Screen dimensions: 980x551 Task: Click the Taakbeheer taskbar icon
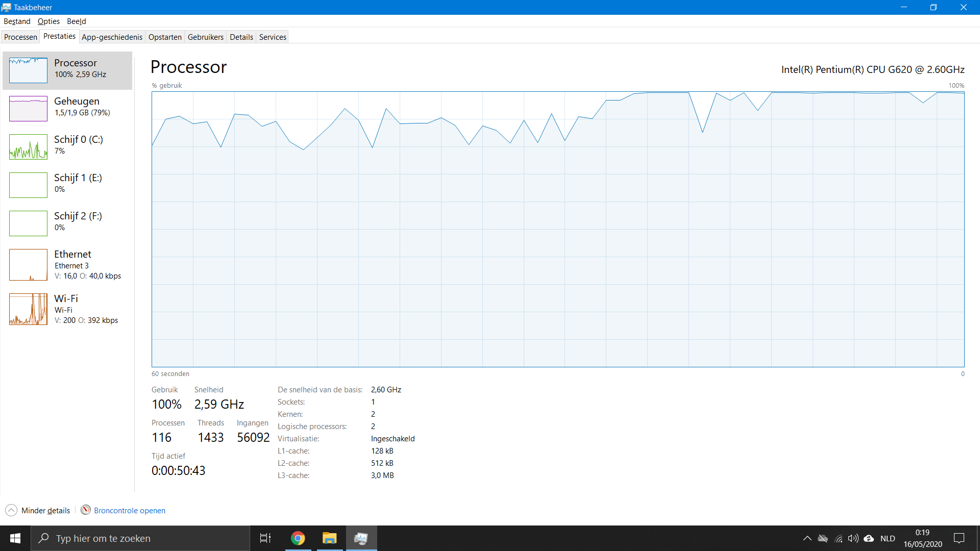(x=361, y=538)
